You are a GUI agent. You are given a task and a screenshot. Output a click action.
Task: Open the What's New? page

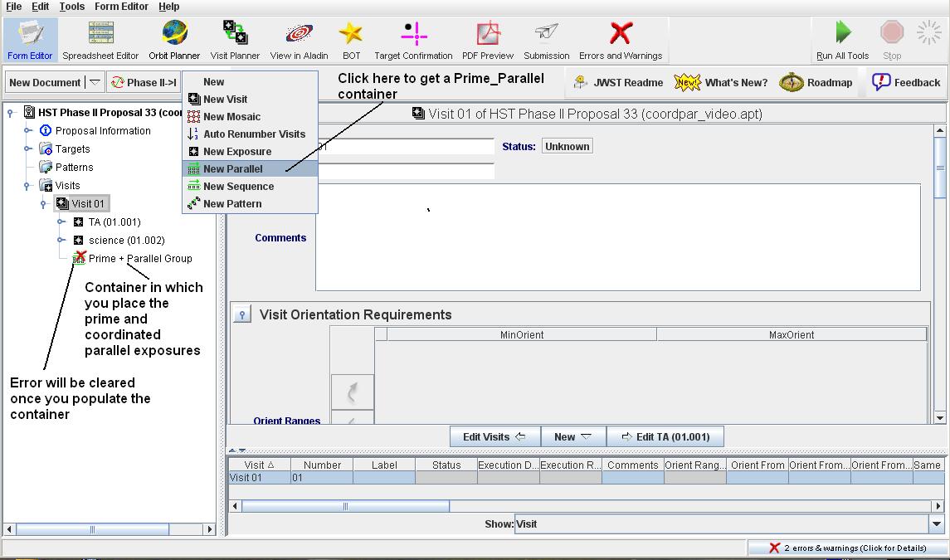click(721, 82)
